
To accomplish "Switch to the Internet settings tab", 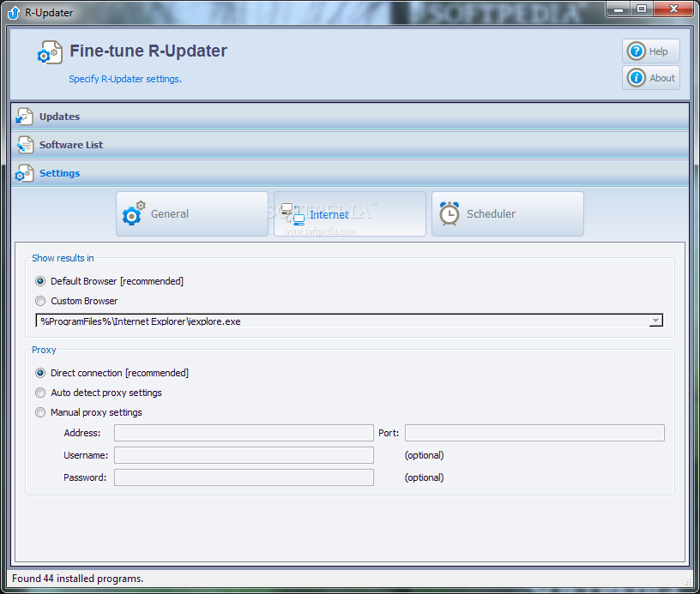I will pos(349,214).
